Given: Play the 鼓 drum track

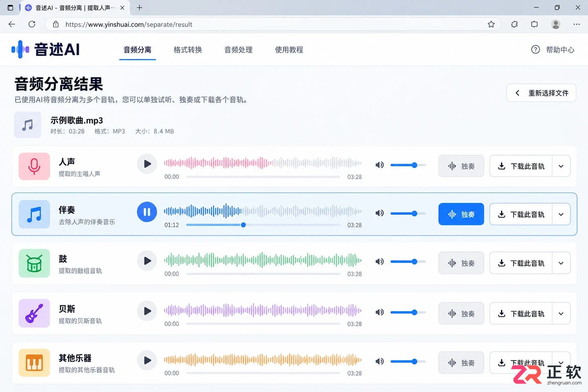Looking at the screenshot, I should point(147,261).
